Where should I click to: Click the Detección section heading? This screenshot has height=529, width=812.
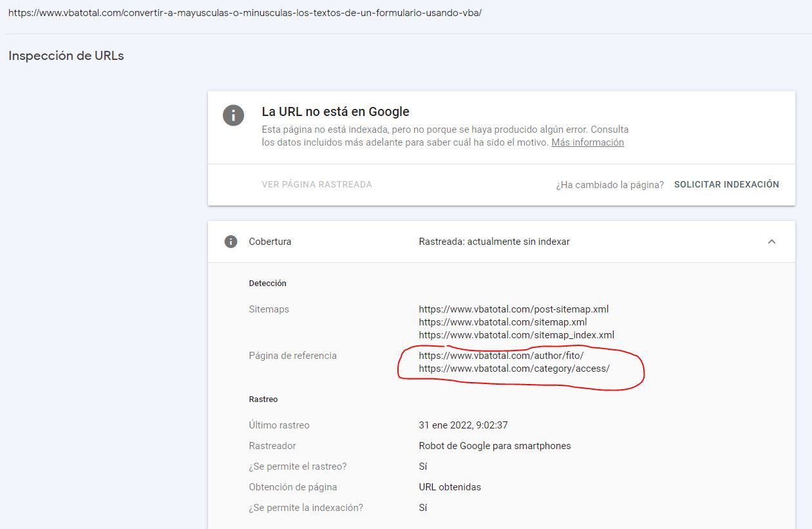point(267,284)
